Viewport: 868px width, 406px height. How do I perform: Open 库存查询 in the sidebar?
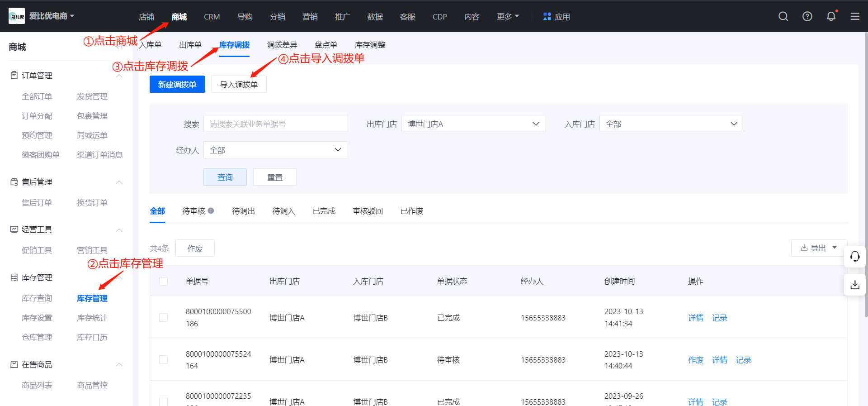pos(37,298)
